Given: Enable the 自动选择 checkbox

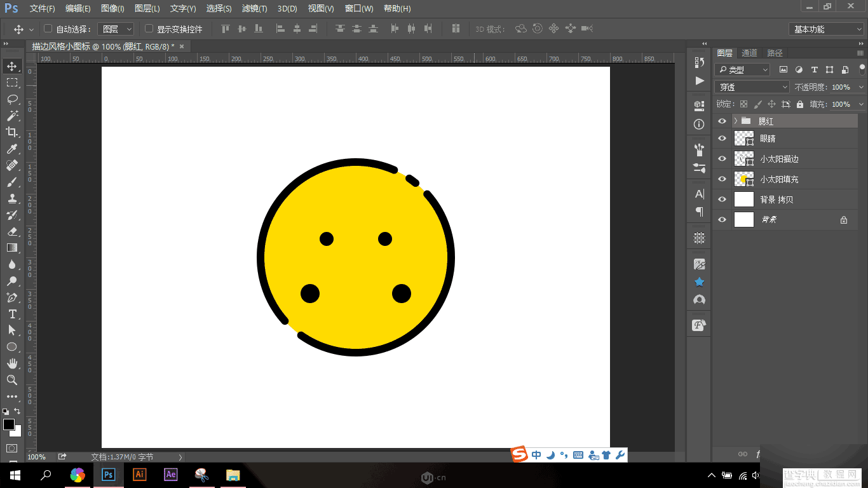Looking at the screenshot, I should (x=48, y=29).
